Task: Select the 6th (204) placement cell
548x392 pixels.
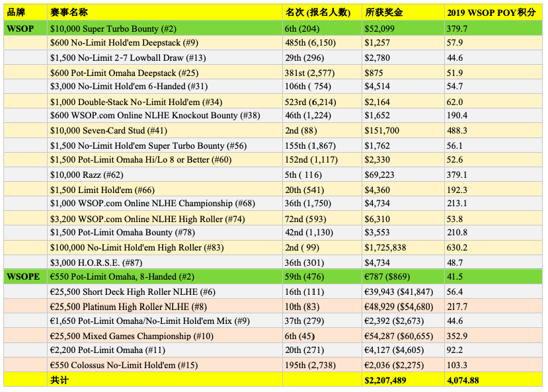Action: tap(322, 28)
